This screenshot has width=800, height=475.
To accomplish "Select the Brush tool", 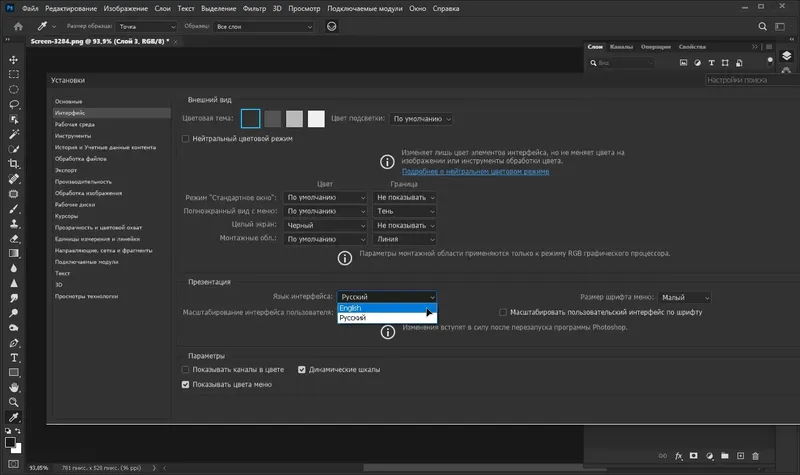I will tap(14, 209).
